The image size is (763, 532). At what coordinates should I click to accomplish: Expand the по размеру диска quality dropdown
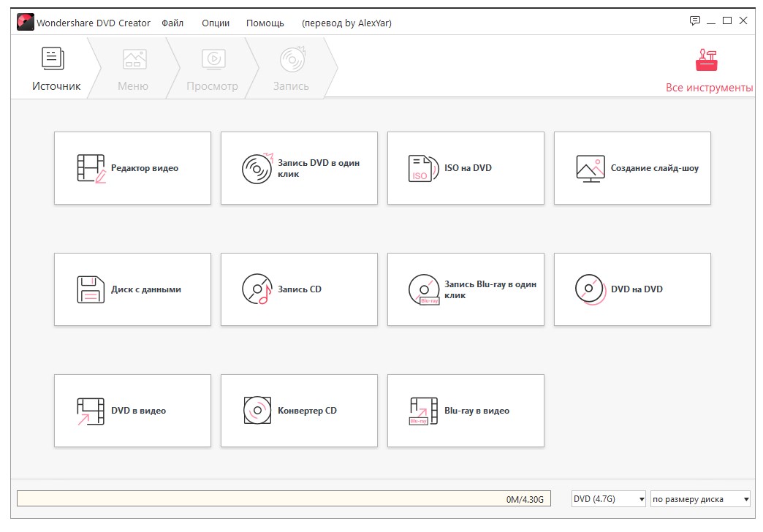[x=700, y=499]
